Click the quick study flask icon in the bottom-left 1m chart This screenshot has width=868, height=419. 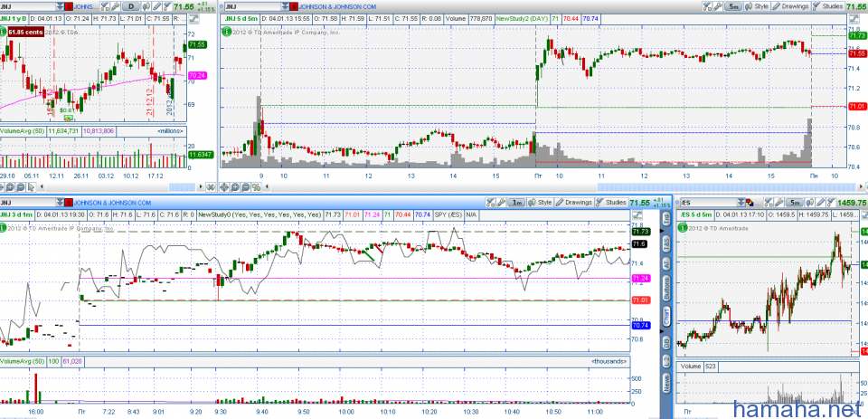click(x=490, y=203)
